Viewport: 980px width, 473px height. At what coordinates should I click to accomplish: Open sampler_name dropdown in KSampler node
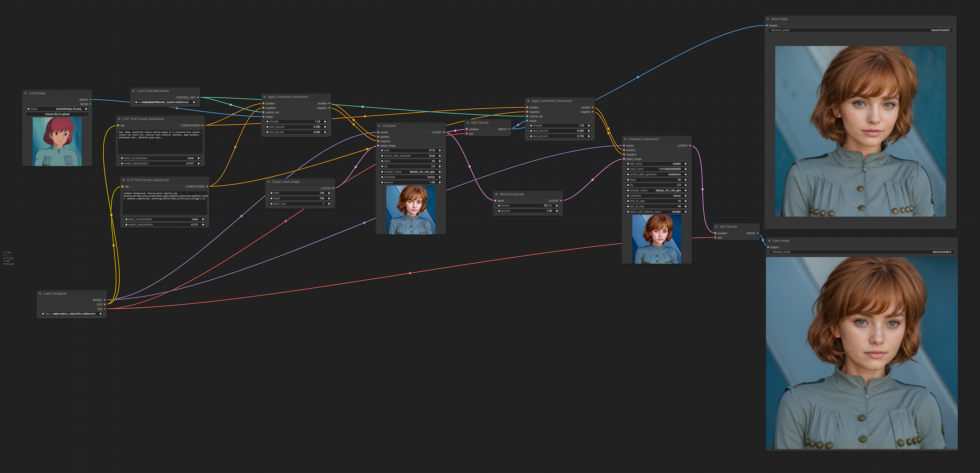coord(411,172)
